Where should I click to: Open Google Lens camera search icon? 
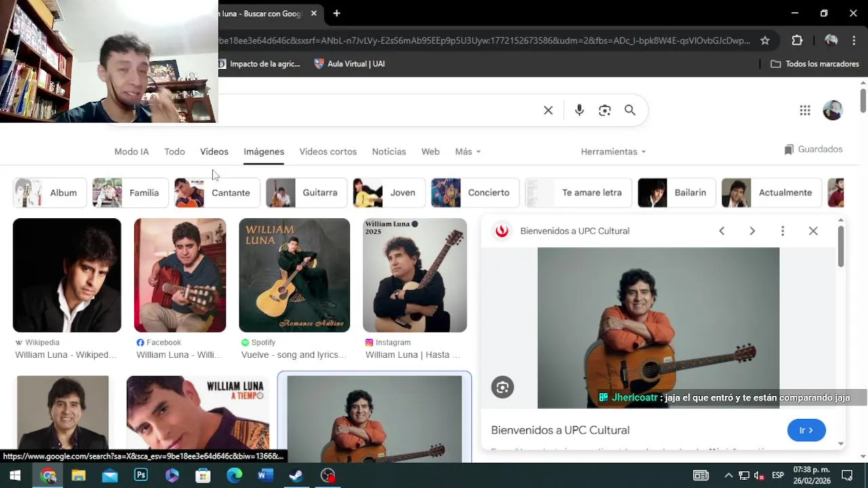pos(605,110)
